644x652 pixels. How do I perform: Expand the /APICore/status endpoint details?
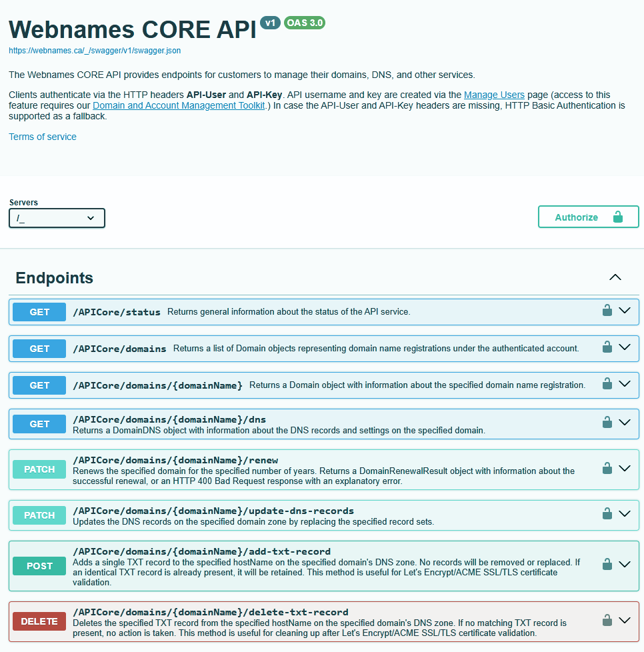pos(625,310)
